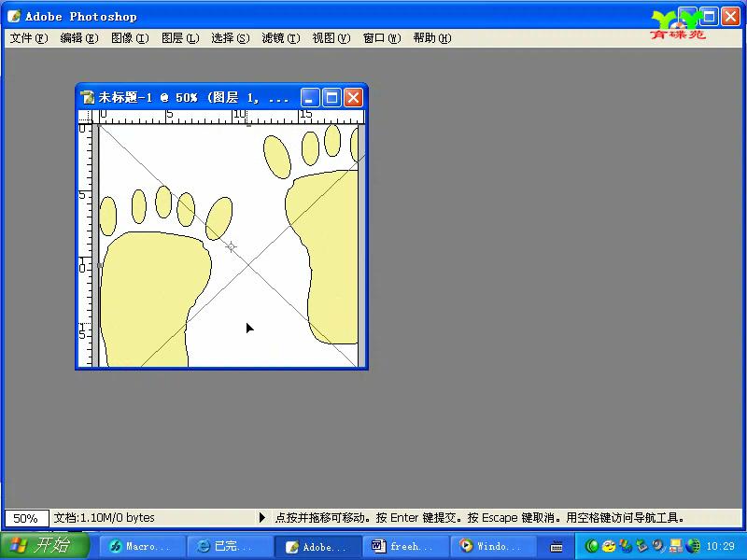This screenshot has height=560, width=747.
Task: Click the transform center reference point crosshair
Action: click(x=231, y=246)
